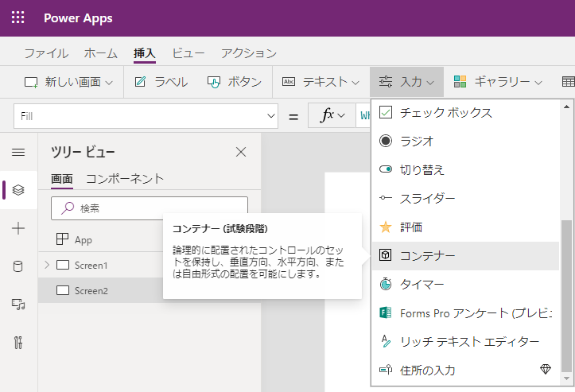Viewport: 575px width, 392px height.
Task: Open the media icon in sidebar
Action: 18,305
